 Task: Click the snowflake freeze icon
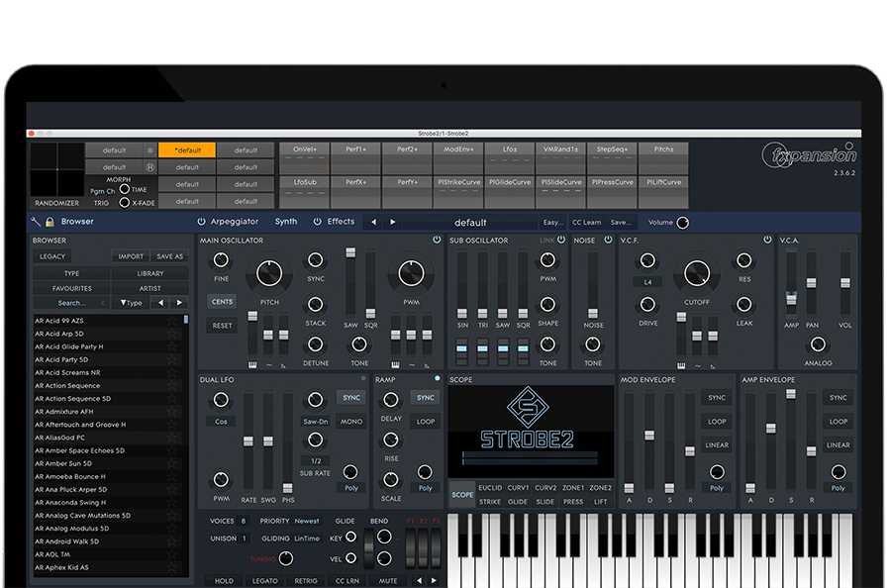click(150, 150)
